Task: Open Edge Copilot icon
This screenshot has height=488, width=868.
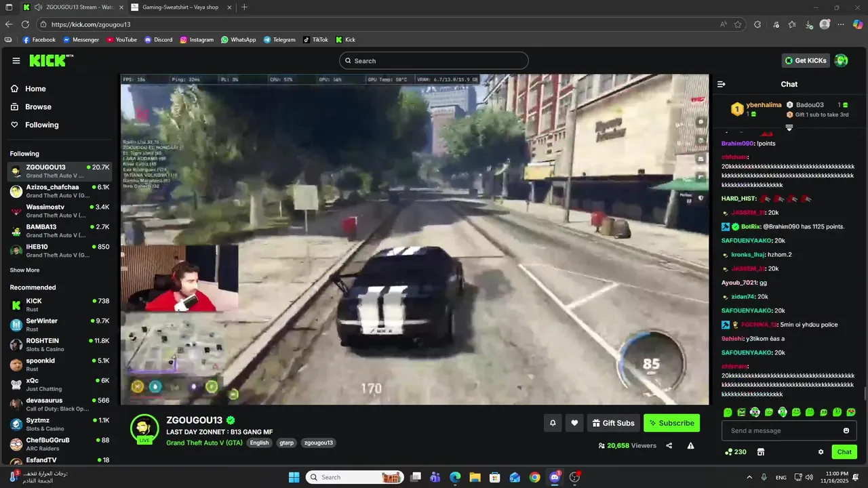Action: point(858,24)
